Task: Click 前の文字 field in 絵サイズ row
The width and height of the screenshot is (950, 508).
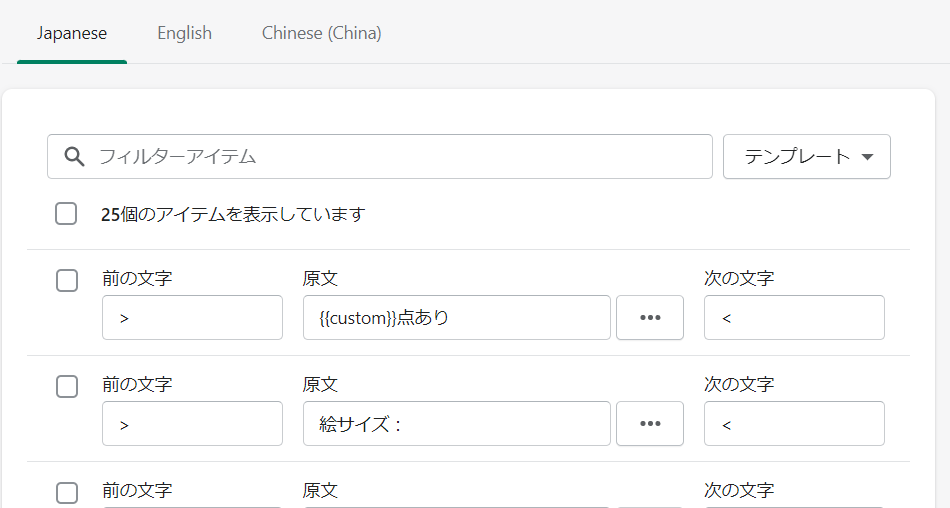Action: pos(192,424)
